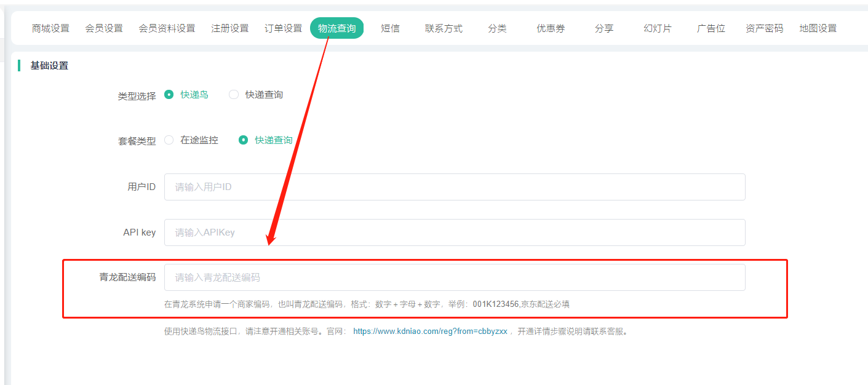Focus the 青龙配送编码 input field
This screenshot has height=385, width=868.
[455, 277]
